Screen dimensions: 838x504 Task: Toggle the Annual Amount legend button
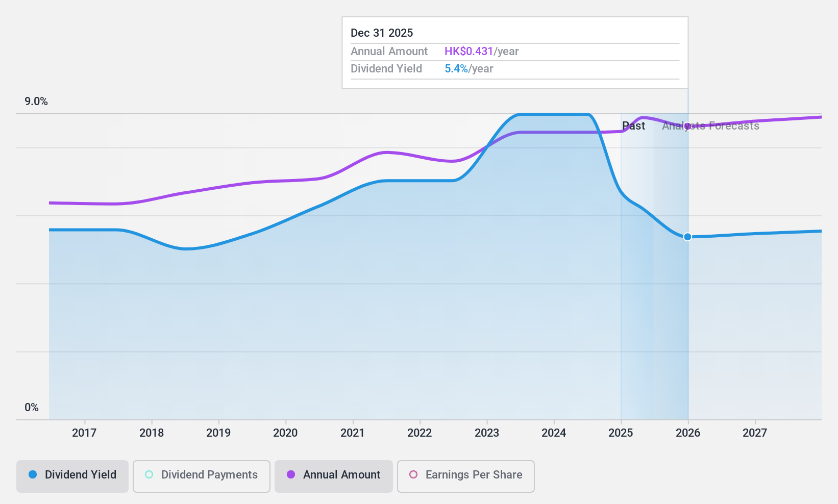(334, 476)
